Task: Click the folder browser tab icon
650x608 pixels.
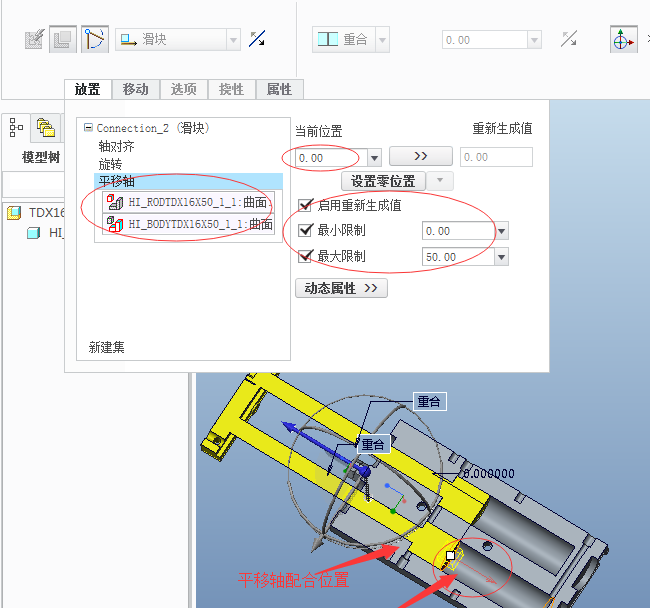Action: [46, 127]
